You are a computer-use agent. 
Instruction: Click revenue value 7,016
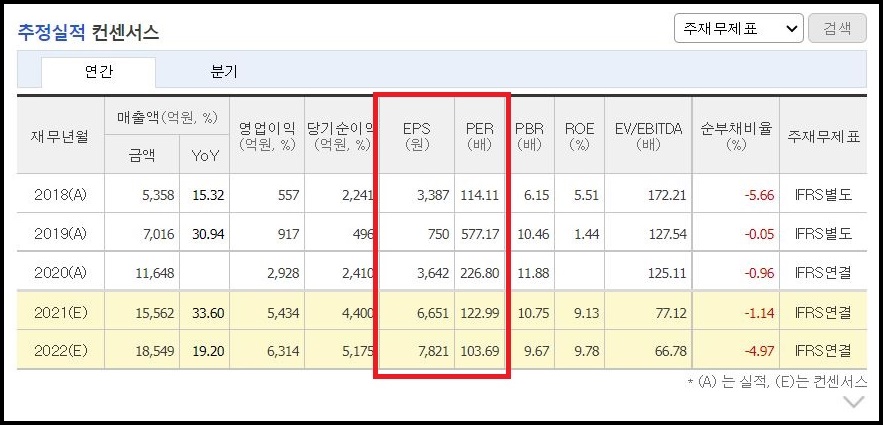click(157, 234)
